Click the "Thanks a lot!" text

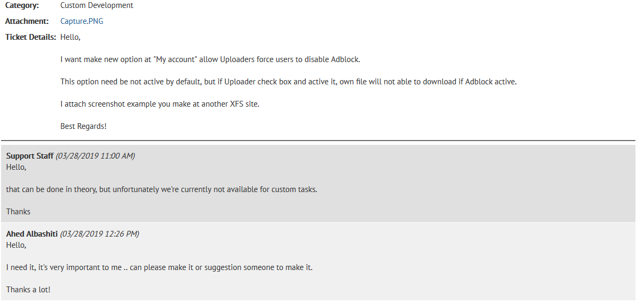click(x=28, y=290)
